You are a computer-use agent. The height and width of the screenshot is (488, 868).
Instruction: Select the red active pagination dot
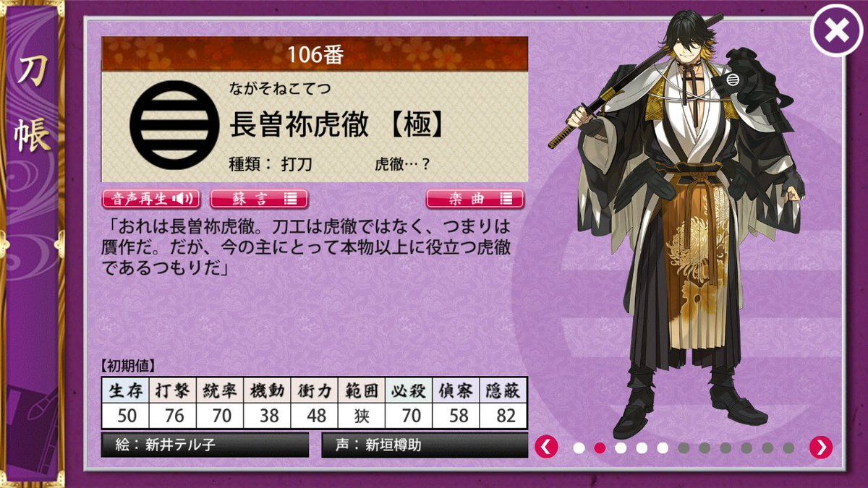600,448
